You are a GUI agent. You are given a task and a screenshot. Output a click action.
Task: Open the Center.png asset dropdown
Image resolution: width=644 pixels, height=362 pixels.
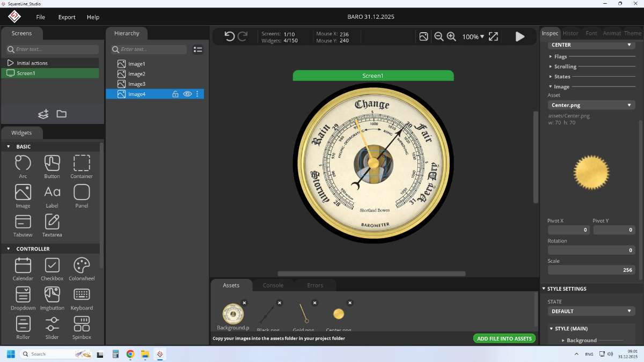pyautogui.click(x=591, y=105)
